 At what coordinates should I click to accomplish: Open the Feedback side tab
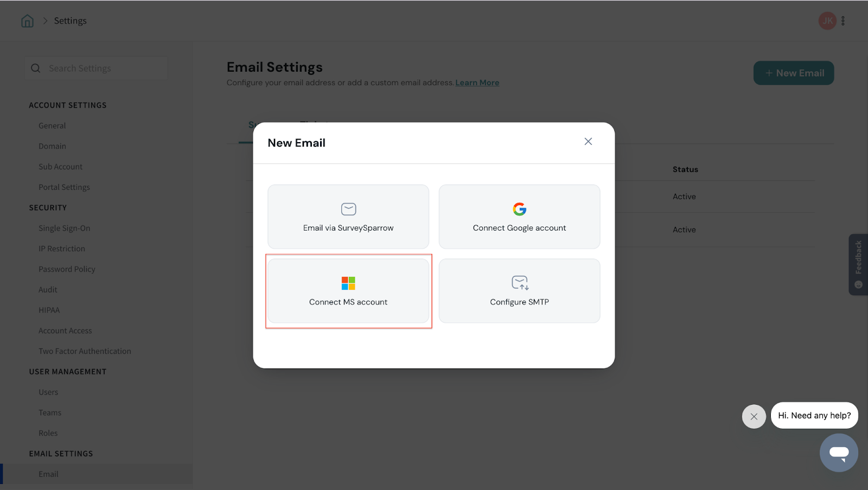858,264
